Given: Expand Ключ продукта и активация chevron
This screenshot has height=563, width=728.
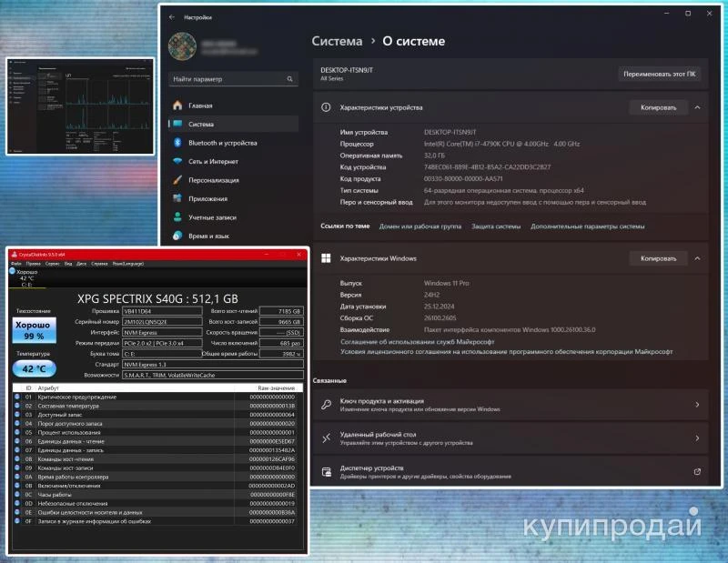Looking at the screenshot, I should click(x=697, y=405).
